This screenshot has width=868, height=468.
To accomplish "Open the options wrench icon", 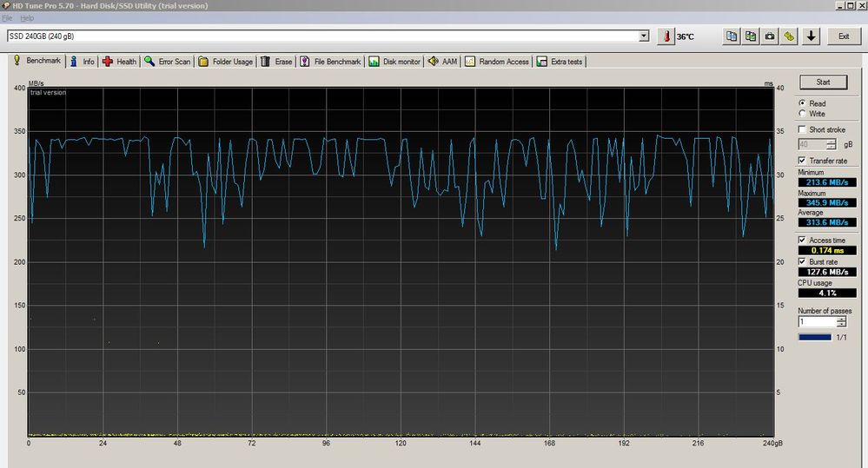I will point(790,36).
